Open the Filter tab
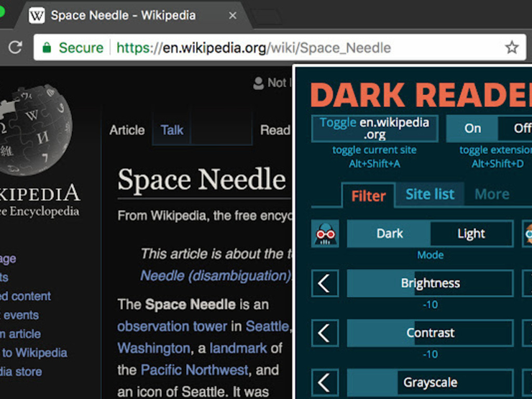532x399 pixels. tap(369, 196)
